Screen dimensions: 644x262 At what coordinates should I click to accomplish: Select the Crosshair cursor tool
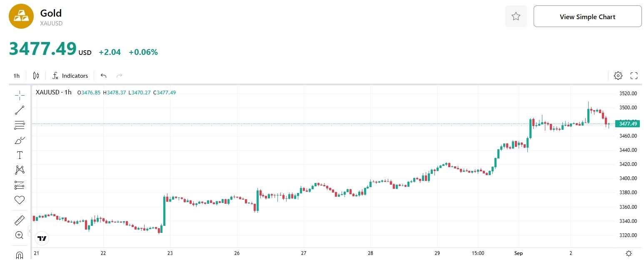pyautogui.click(x=19, y=95)
